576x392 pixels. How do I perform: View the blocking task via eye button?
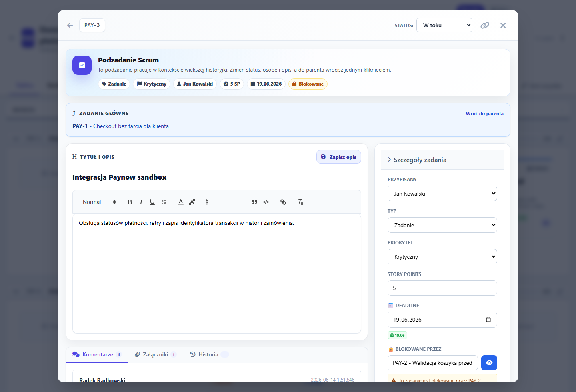[x=489, y=363]
